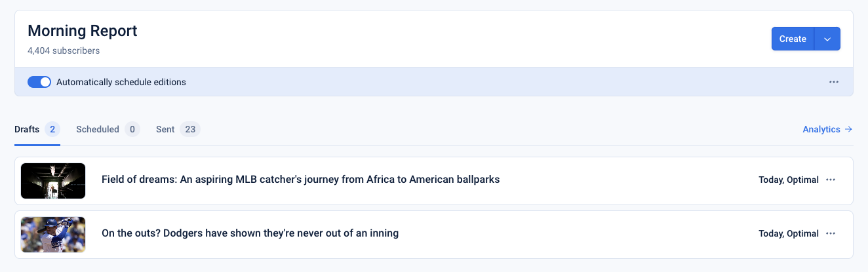Viewport: 868px width, 272px height.
Task: Expand the Create dropdown arrow
Action: [x=827, y=39]
